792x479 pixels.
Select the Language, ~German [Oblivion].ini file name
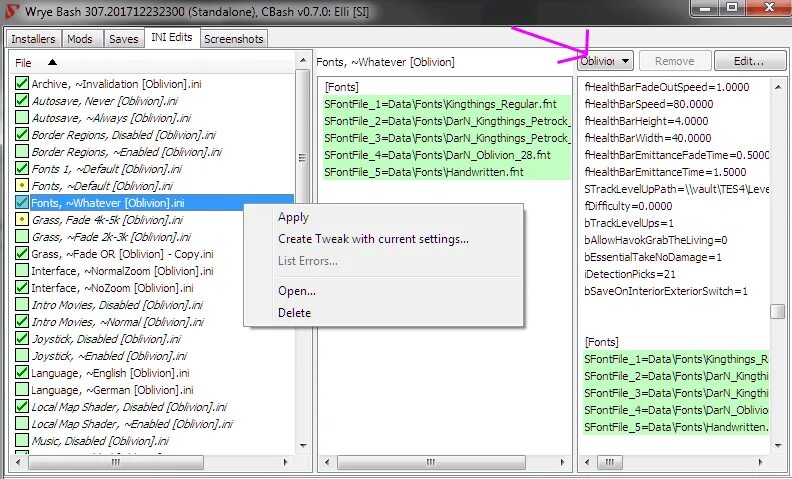(112, 390)
